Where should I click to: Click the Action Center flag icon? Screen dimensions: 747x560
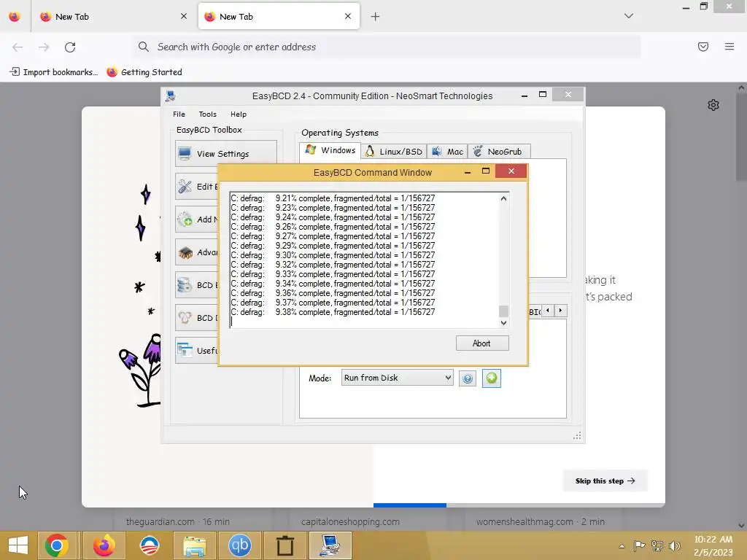639,545
